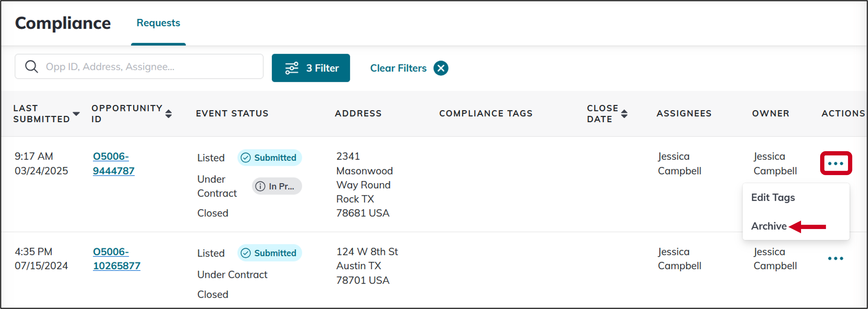Open opportunity O5006-9444787
Screen dimensions: 868x309
pos(114,163)
